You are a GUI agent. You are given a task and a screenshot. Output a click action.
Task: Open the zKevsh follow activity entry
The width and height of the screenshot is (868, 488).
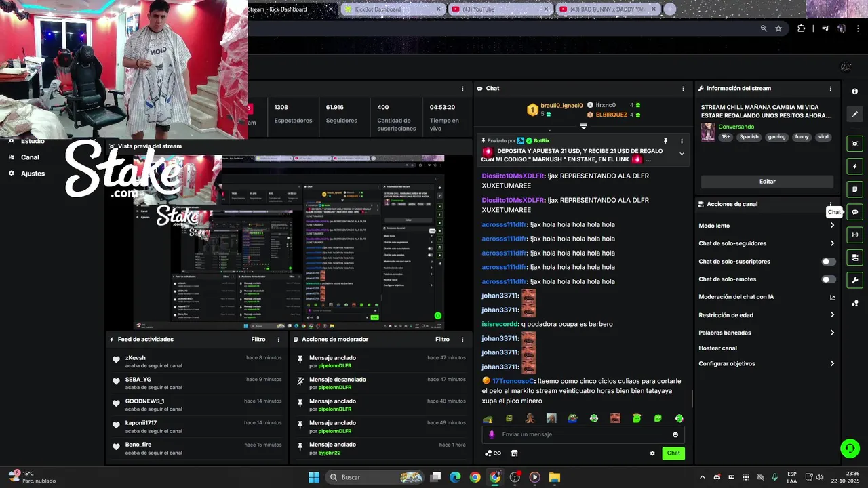coord(197,361)
